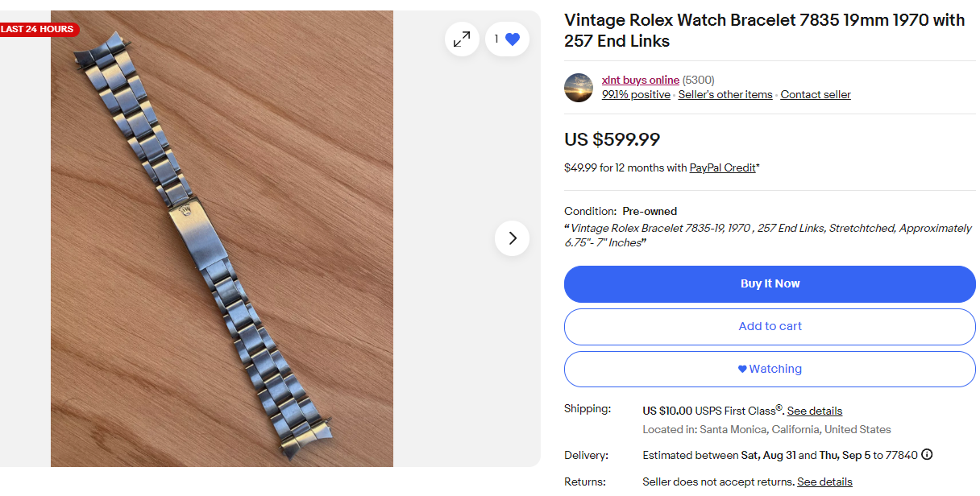Open the seller's profile avatar
980x496 pixels.
[x=579, y=87]
